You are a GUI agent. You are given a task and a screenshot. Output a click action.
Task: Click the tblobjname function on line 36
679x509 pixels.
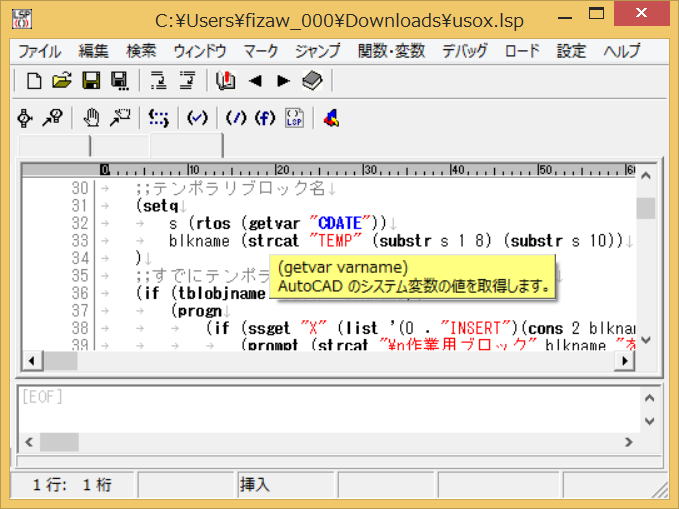(222, 293)
